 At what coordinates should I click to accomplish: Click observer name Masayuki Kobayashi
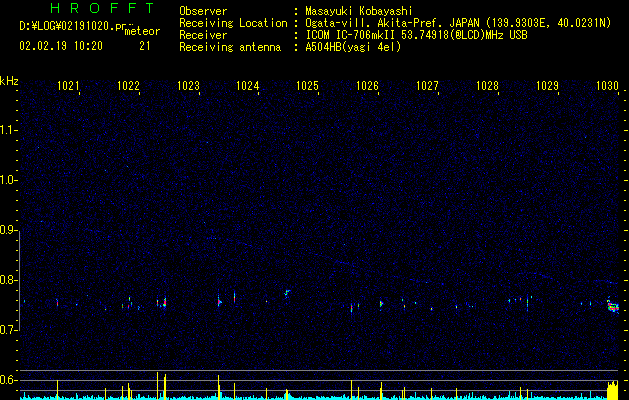point(359,11)
